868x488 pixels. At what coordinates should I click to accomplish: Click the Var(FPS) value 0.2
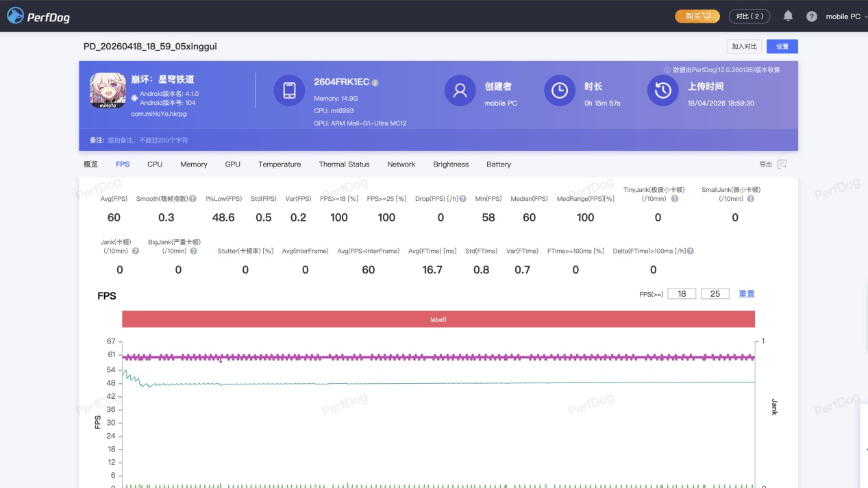point(299,217)
